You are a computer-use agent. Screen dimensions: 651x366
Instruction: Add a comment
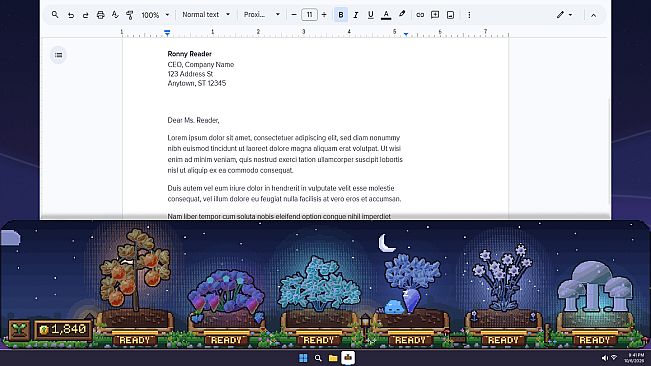point(435,15)
